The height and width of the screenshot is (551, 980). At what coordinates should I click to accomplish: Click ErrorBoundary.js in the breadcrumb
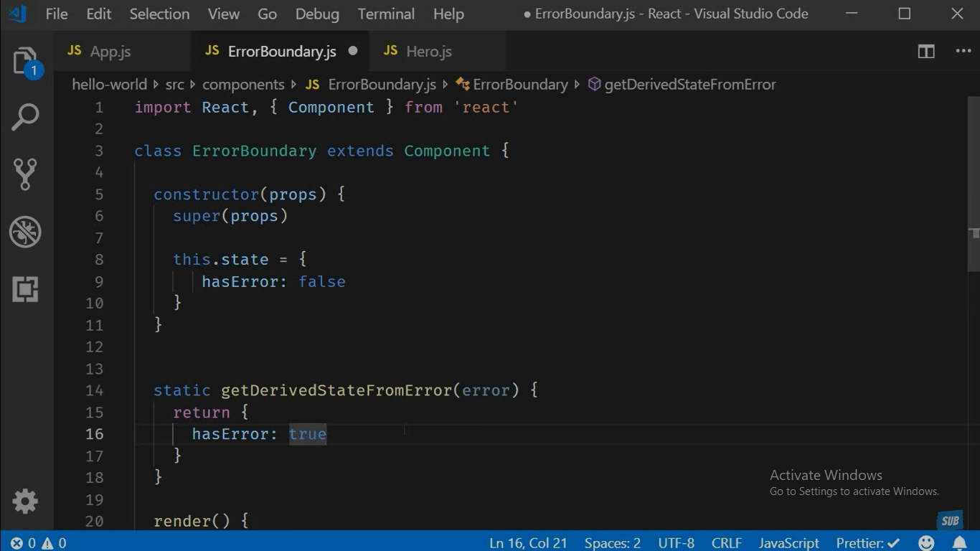click(382, 85)
